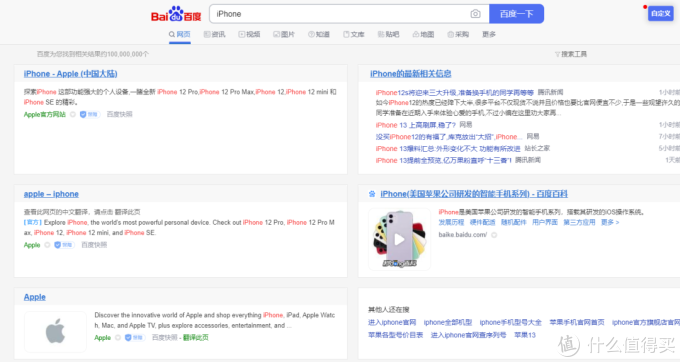
Task: Switch to the 图片 tab
Action: pos(284,34)
